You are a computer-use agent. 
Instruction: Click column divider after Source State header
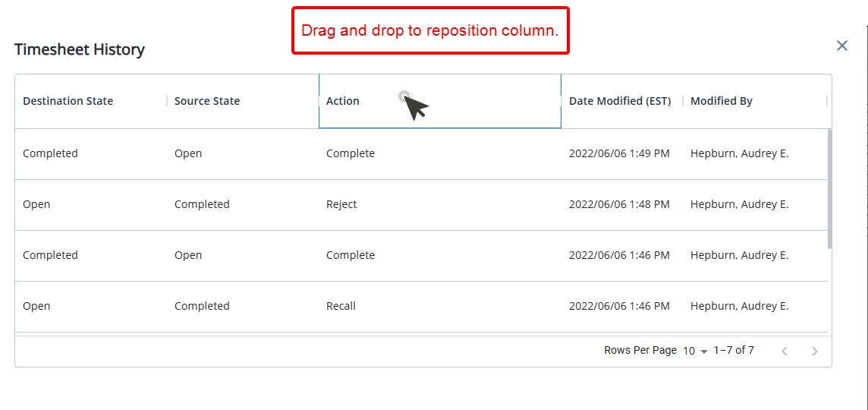pos(319,101)
